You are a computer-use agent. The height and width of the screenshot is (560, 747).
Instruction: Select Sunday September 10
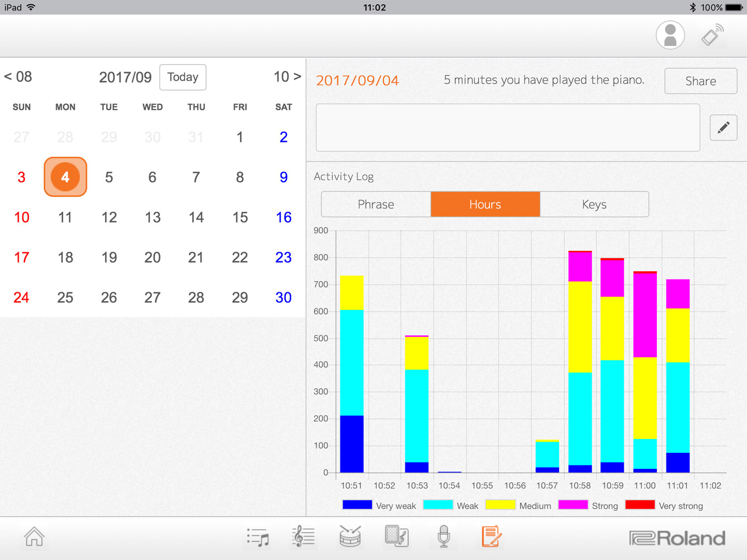(x=21, y=217)
